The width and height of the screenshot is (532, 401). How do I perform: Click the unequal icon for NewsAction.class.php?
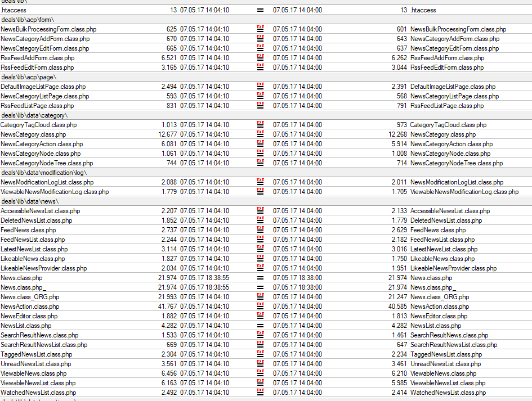(260, 306)
